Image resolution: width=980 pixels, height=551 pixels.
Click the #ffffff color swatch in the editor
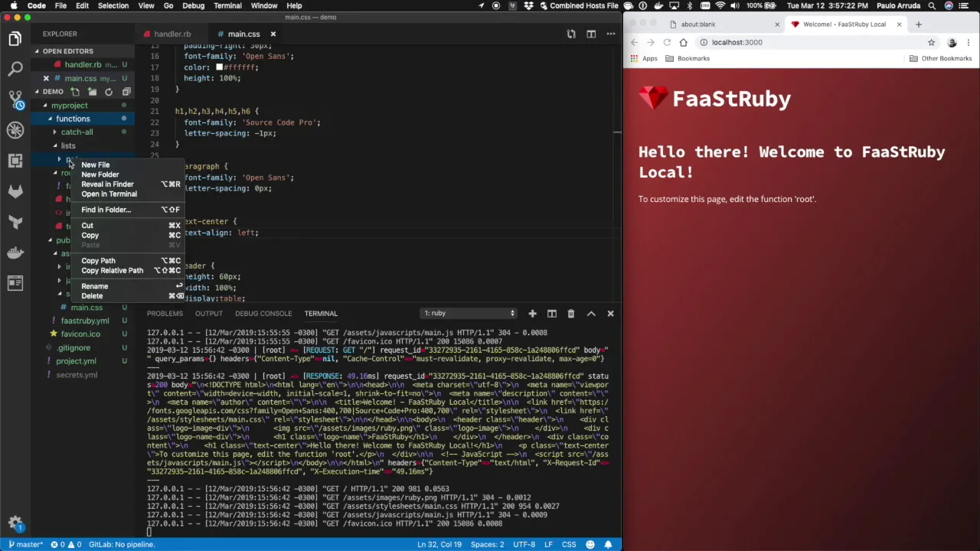coord(219,67)
